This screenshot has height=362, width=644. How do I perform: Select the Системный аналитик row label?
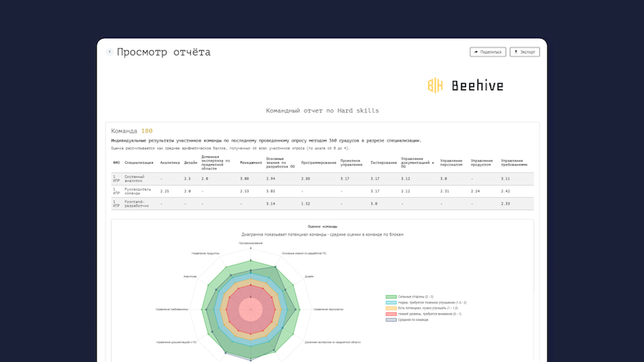[134, 179]
